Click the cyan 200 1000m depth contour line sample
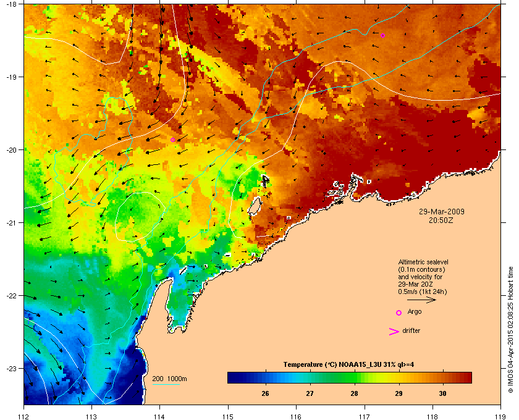519x420 pixels. tap(166, 384)
